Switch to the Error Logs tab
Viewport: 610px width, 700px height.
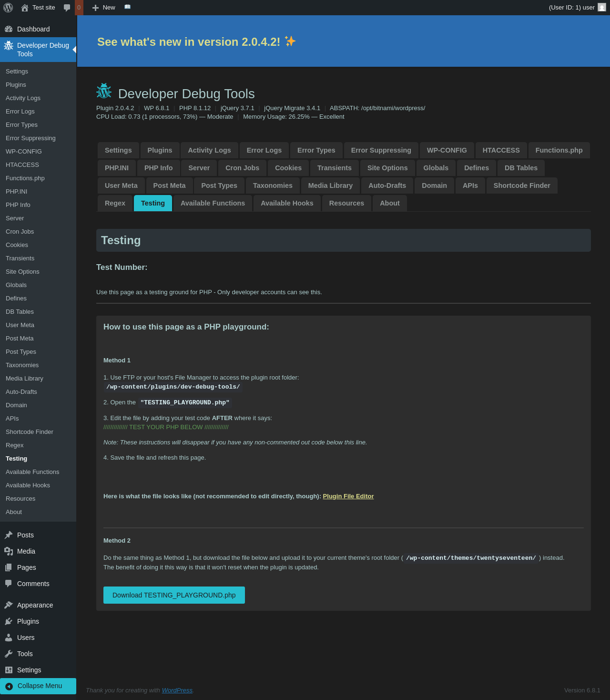264,150
